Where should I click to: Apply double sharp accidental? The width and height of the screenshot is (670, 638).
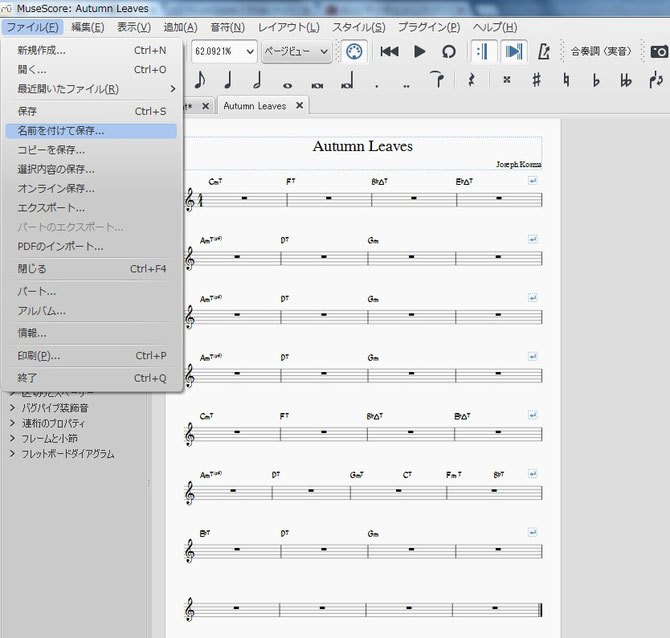(x=507, y=80)
